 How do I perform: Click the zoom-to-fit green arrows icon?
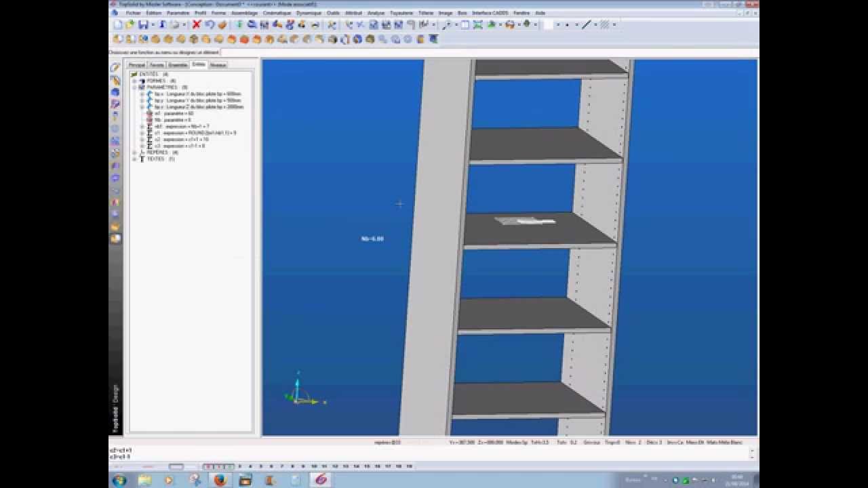pyautogui.click(x=477, y=24)
